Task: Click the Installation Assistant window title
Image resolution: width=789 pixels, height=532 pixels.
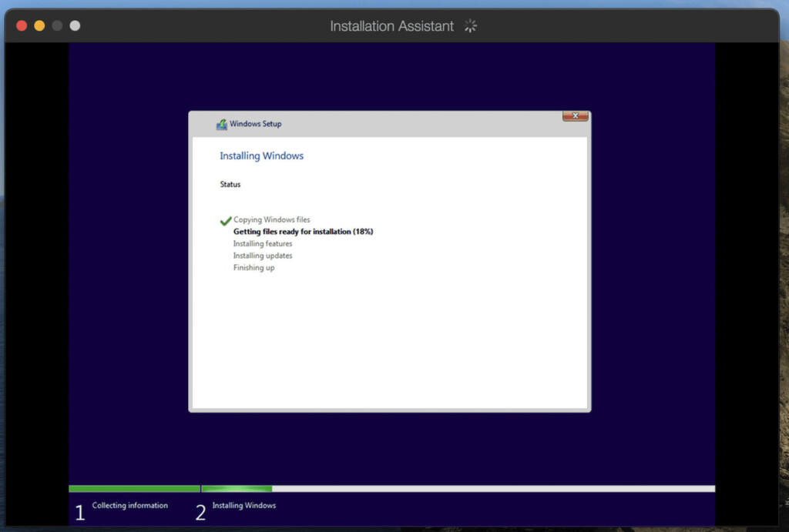Action: [391, 26]
